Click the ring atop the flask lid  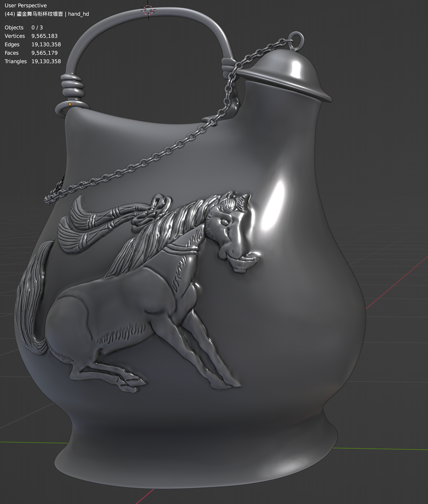click(x=296, y=41)
